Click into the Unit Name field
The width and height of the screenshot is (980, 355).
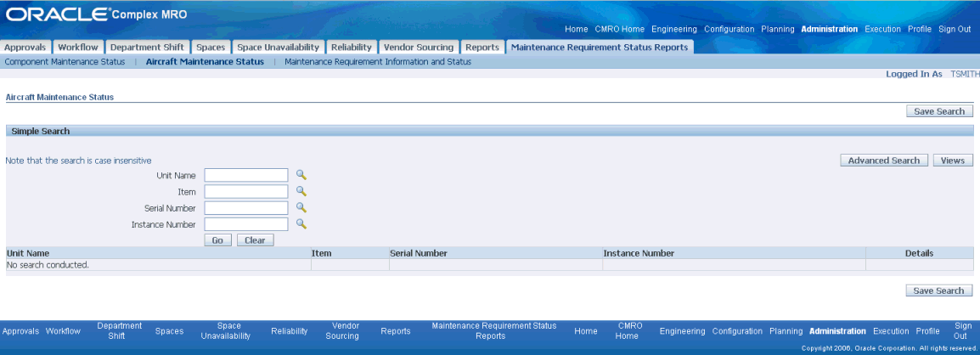246,176
